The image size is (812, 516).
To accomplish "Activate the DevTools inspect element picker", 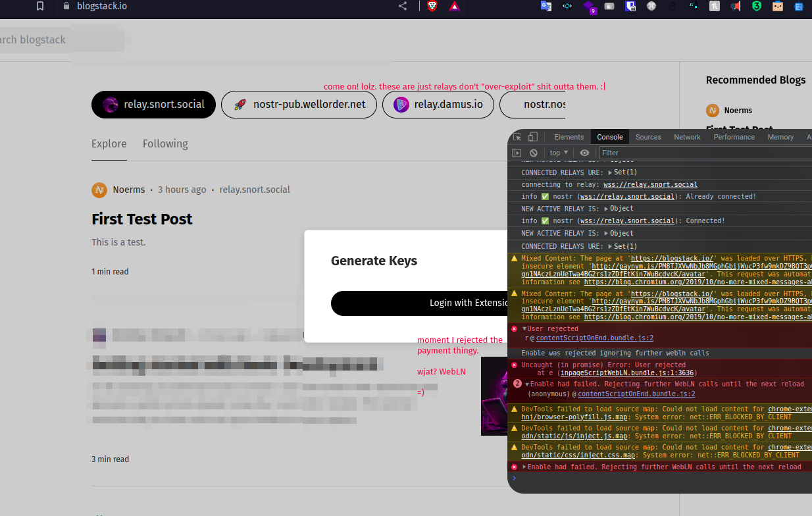I will click(x=517, y=137).
